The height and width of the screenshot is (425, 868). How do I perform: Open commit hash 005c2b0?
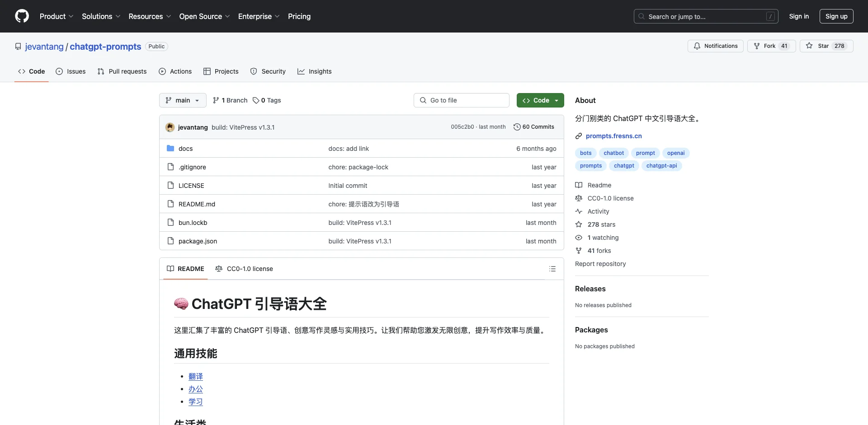tap(462, 127)
